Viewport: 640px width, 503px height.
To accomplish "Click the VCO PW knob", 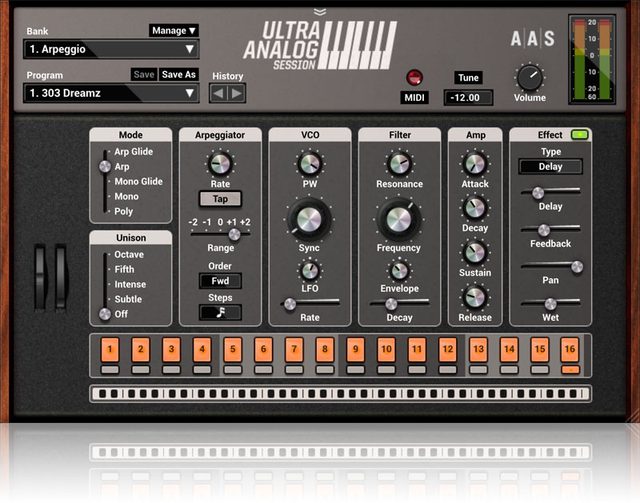I will (x=310, y=164).
